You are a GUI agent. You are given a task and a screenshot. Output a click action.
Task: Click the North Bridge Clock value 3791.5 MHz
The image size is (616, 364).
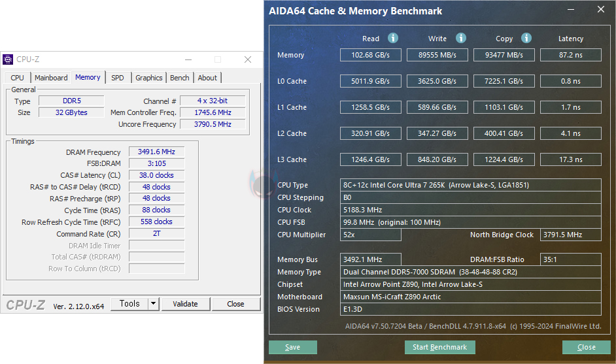coord(571,235)
